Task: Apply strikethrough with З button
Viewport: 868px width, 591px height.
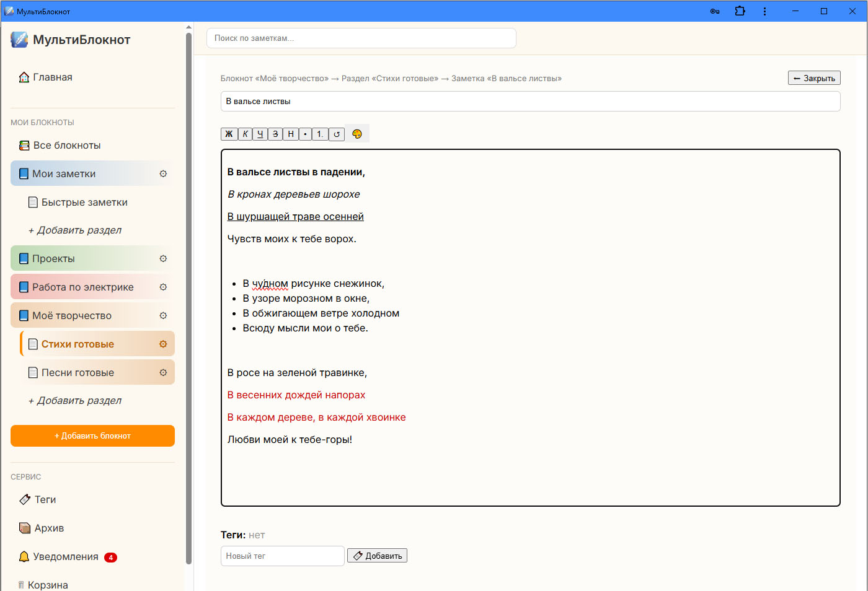Action: point(275,134)
